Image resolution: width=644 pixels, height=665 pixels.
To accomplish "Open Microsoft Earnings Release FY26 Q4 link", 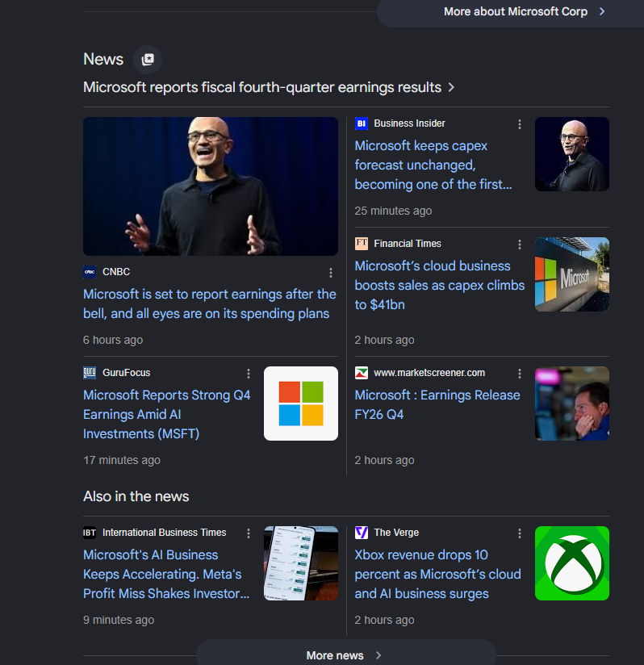I will pos(437,405).
